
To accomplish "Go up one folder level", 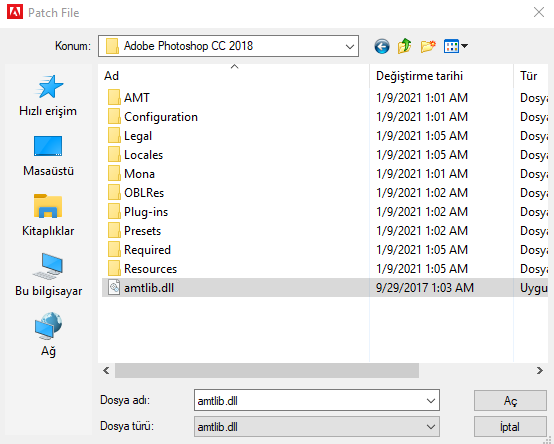I will click(x=405, y=46).
